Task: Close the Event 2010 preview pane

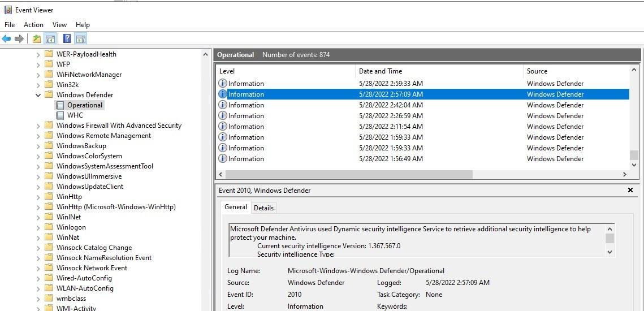Action: point(630,190)
